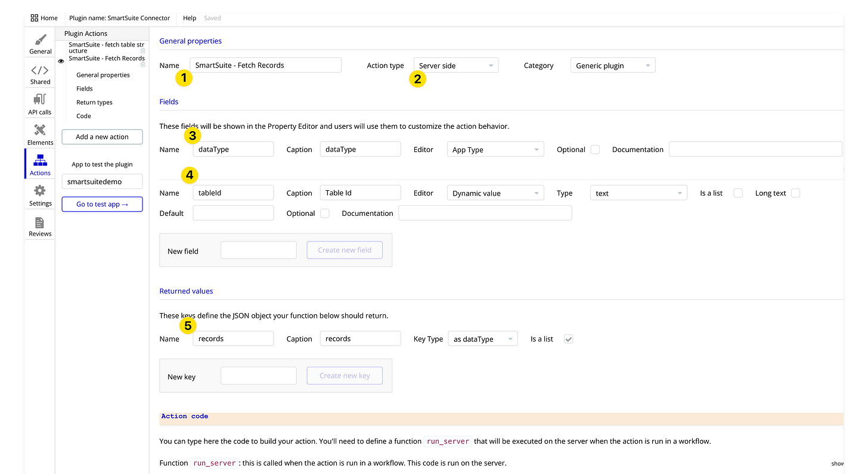Open Action type Server side dropdown
The image size is (868, 474).
tap(456, 66)
